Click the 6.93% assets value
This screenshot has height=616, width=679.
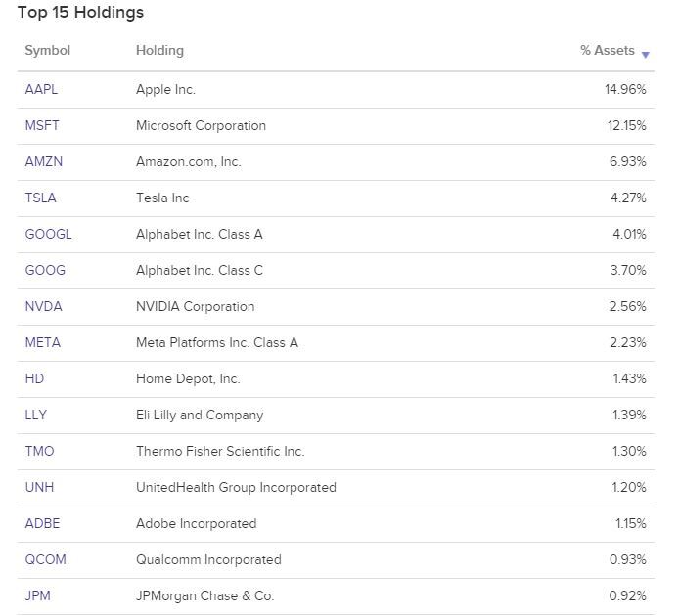628,161
